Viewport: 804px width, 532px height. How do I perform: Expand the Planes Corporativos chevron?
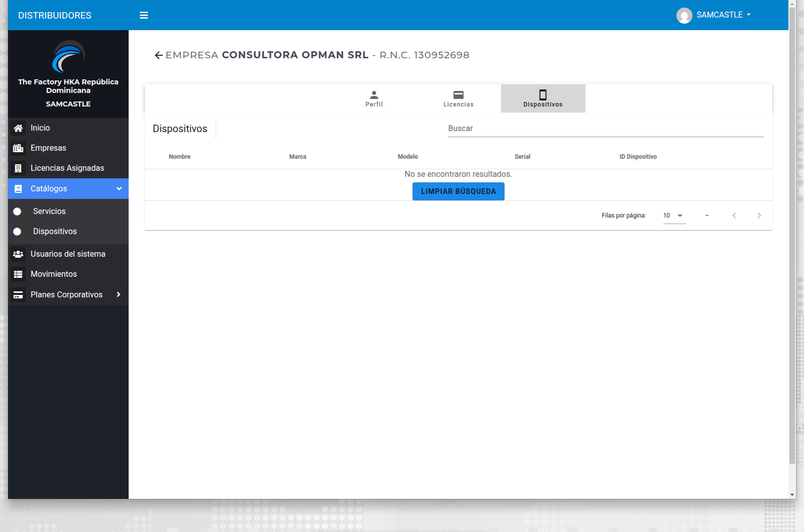pyautogui.click(x=119, y=294)
